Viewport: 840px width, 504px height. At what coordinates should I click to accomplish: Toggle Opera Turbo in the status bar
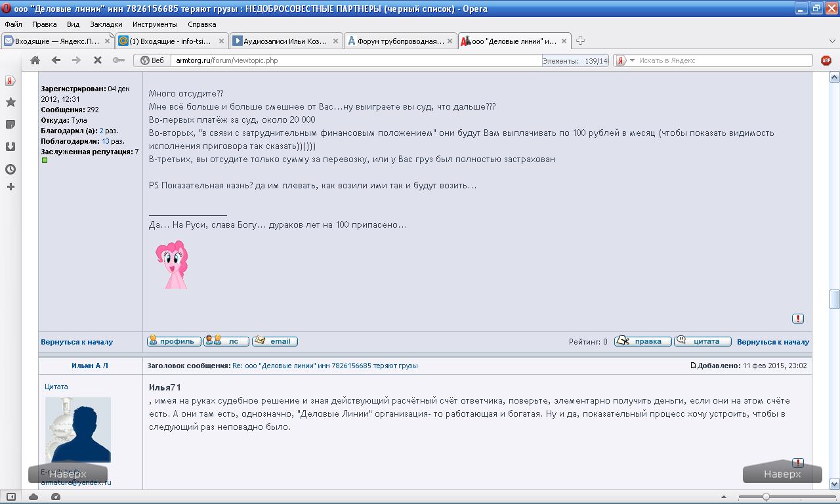click(x=56, y=497)
